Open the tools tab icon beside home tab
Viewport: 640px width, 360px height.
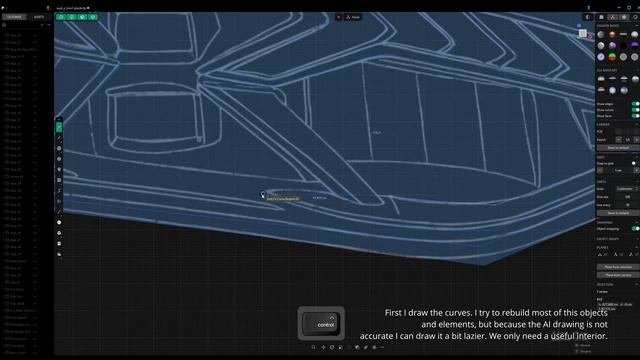coord(613,17)
